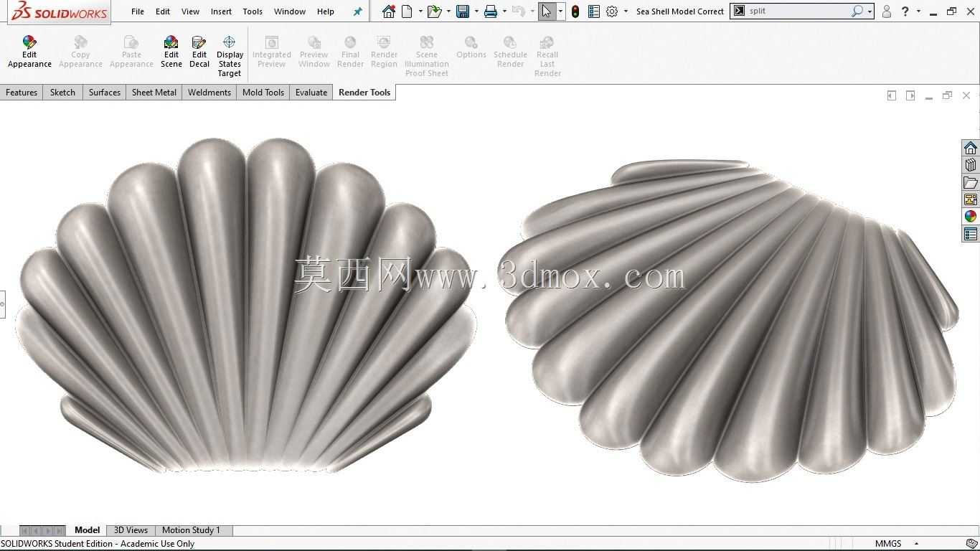This screenshot has height=551, width=980.
Task: Open the Tools menu
Action: pos(253,11)
